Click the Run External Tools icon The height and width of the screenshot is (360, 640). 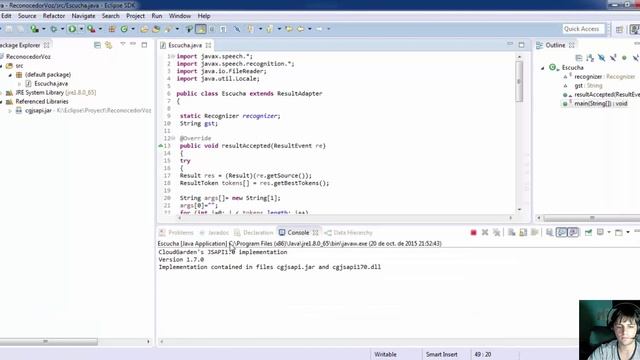point(91,29)
